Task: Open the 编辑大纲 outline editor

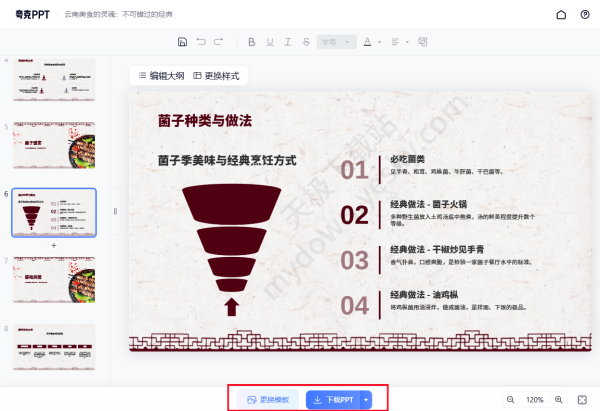Action: (x=159, y=75)
